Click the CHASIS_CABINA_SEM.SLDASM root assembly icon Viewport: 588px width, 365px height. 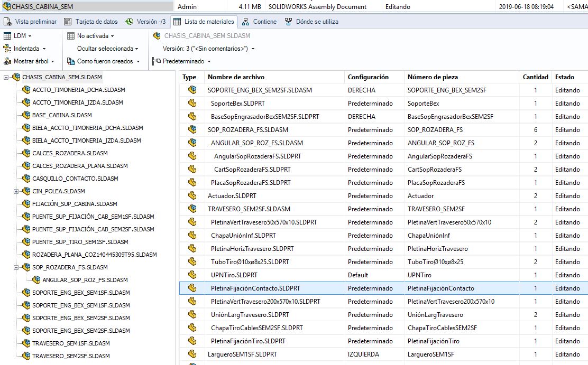[x=16, y=77]
